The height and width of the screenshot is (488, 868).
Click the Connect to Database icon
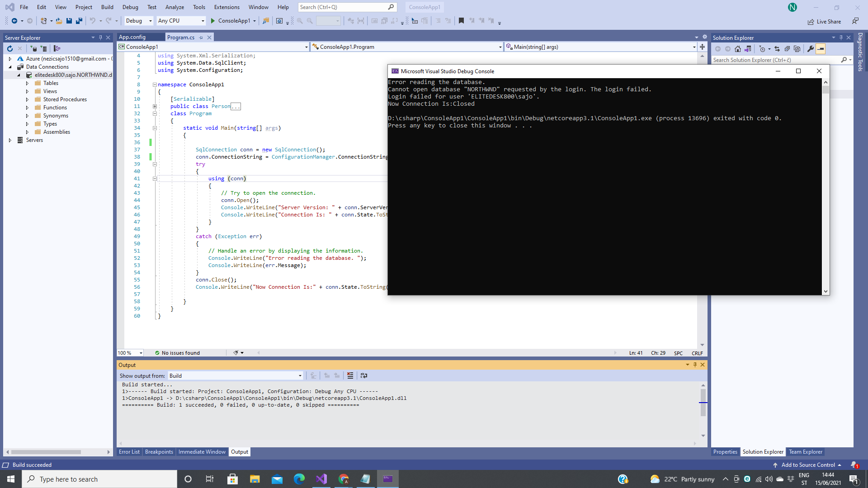[33, 48]
